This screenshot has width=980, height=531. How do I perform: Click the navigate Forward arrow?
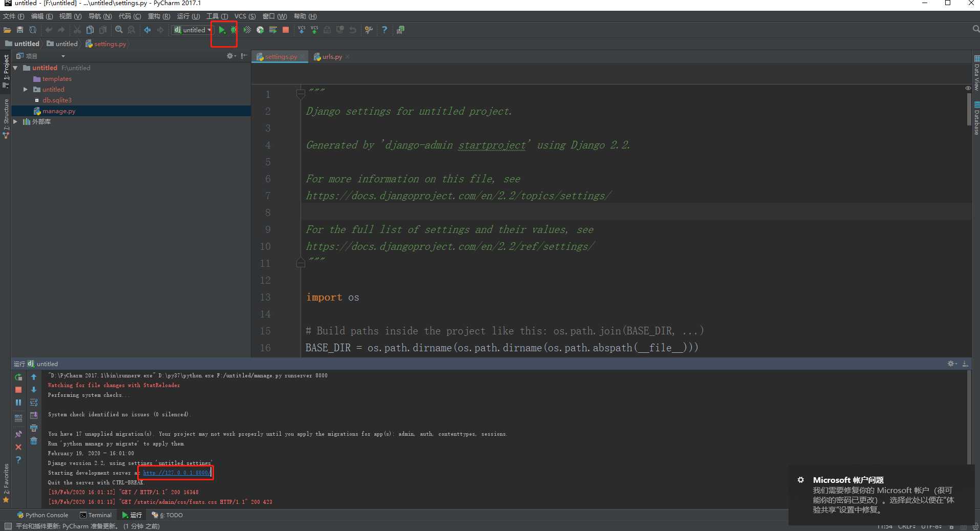[x=160, y=30]
